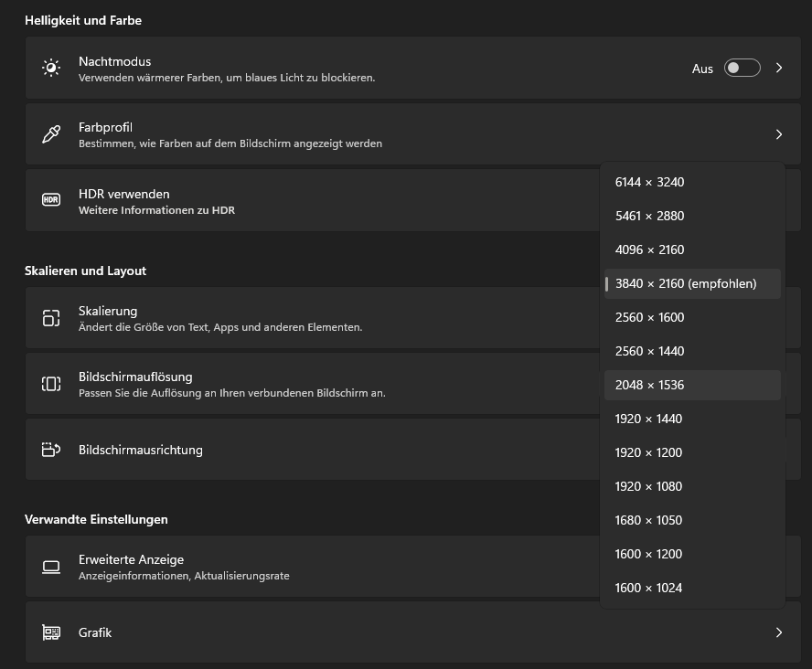Image resolution: width=812 pixels, height=669 pixels.
Task: Choose 2560 × 1440 resolution entry
Action: [649, 351]
